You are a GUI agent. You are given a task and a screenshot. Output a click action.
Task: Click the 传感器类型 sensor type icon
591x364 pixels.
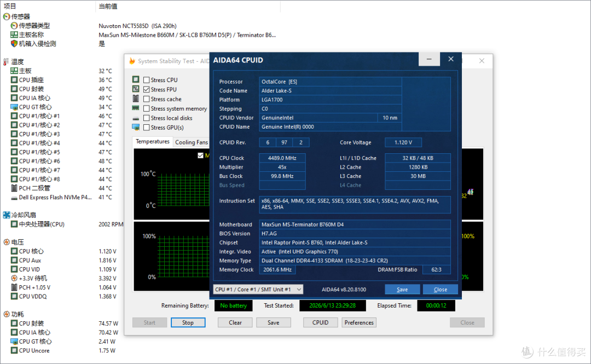14,26
